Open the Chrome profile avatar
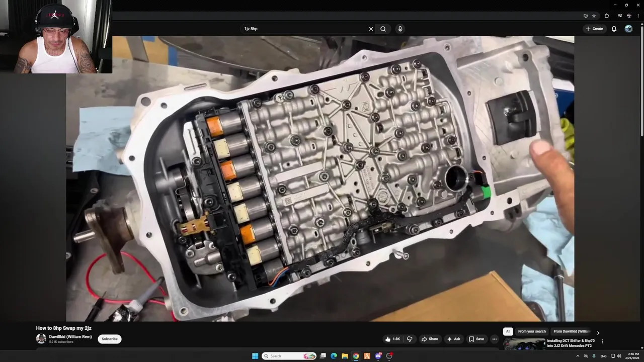Screen dimensions: 644x362 click(x=629, y=16)
